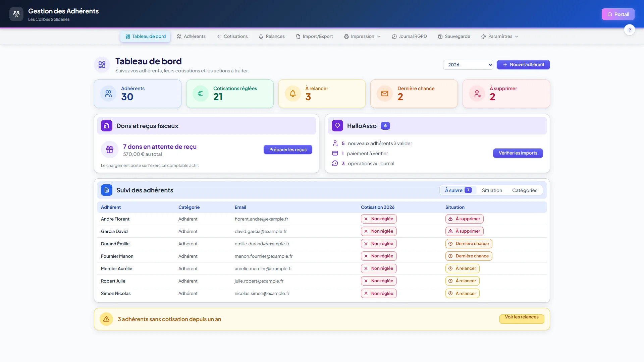
Task: Click the bell icon in À relancer card
Action: coord(293,94)
